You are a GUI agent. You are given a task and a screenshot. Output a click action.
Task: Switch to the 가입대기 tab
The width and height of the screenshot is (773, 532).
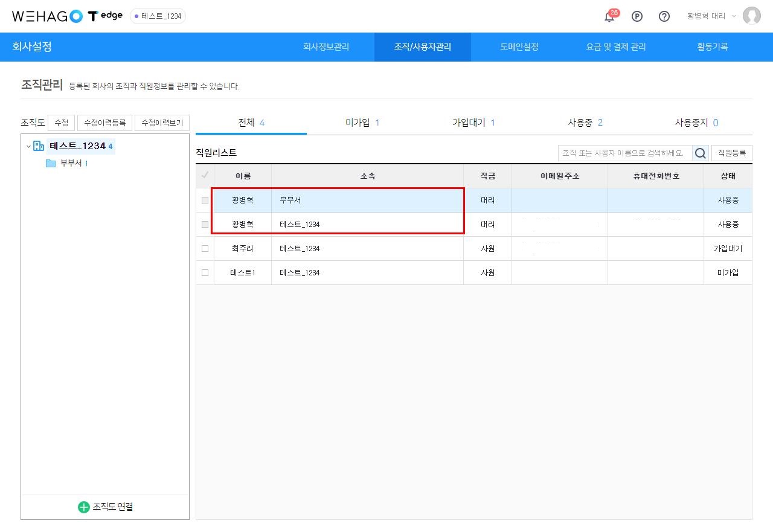pos(473,123)
